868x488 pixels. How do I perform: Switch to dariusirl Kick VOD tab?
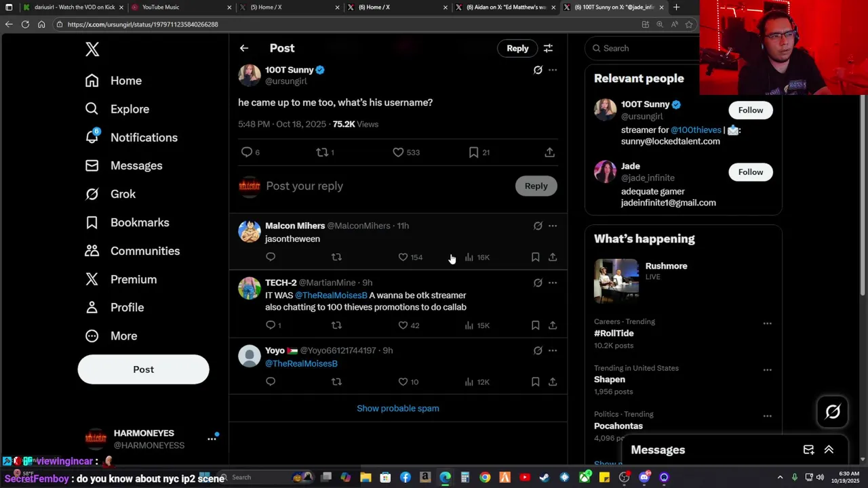(73, 7)
